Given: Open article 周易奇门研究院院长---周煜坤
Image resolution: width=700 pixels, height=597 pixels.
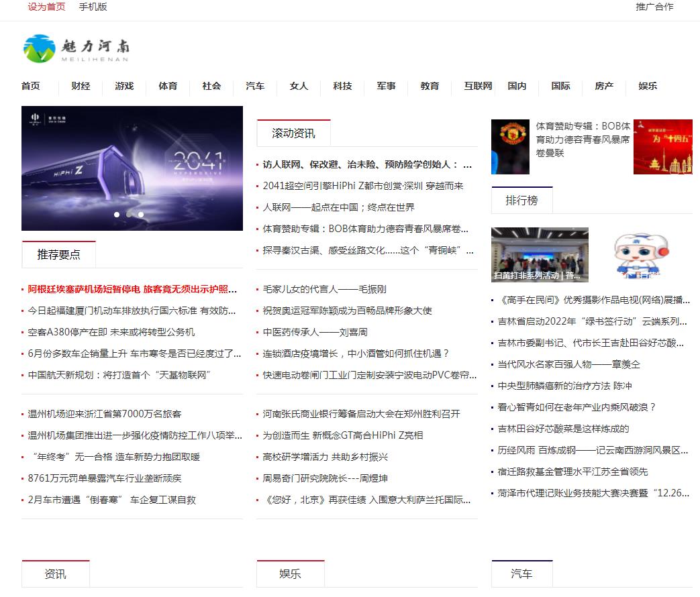Looking at the screenshot, I should pyautogui.click(x=325, y=478).
